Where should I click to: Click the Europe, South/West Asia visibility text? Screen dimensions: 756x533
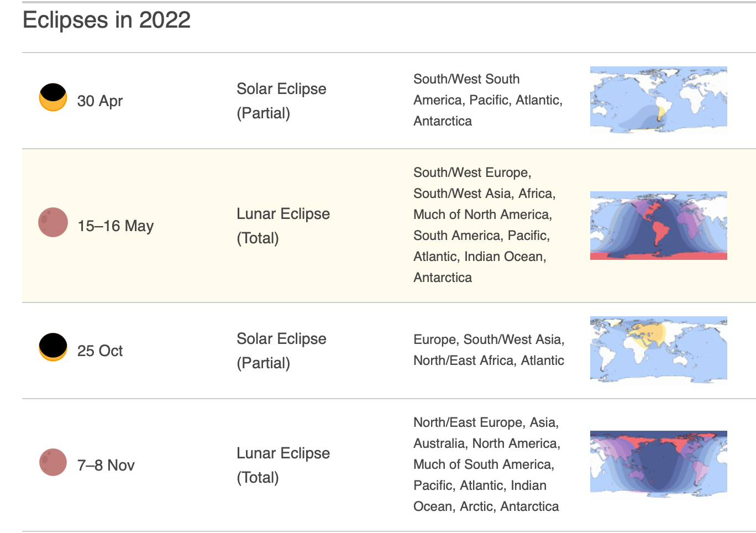tap(489, 350)
